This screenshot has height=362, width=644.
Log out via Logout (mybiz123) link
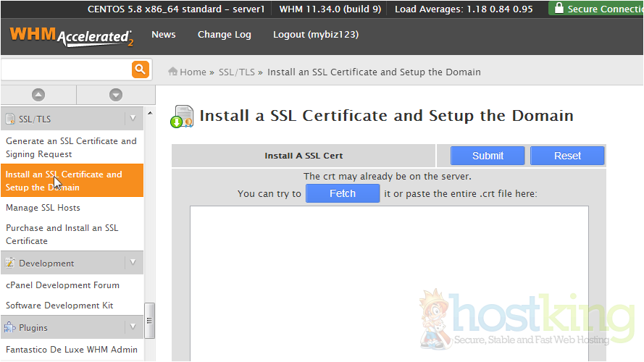pyautogui.click(x=316, y=35)
